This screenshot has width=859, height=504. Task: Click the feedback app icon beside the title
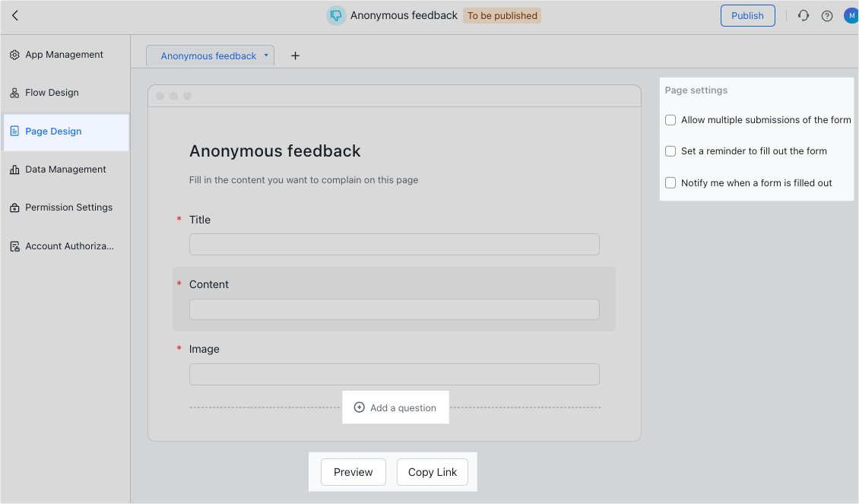pos(335,15)
